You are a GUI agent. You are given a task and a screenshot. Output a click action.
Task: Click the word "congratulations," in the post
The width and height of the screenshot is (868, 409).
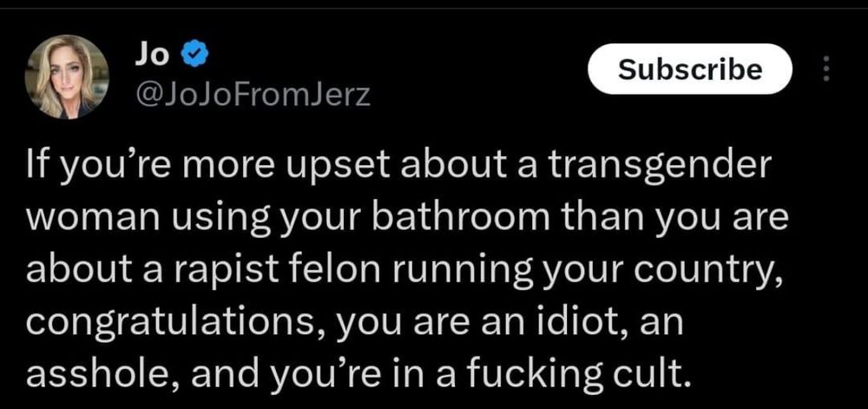172,324
